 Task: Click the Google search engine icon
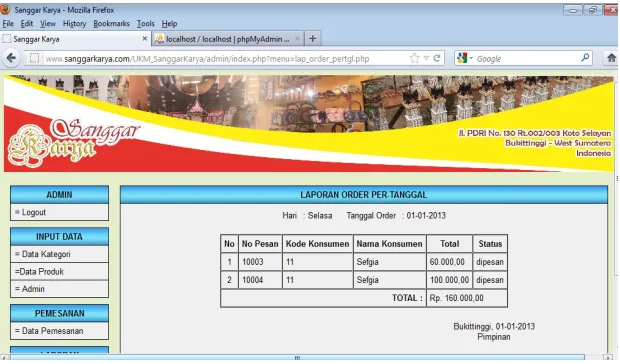[x=462, y=58]
